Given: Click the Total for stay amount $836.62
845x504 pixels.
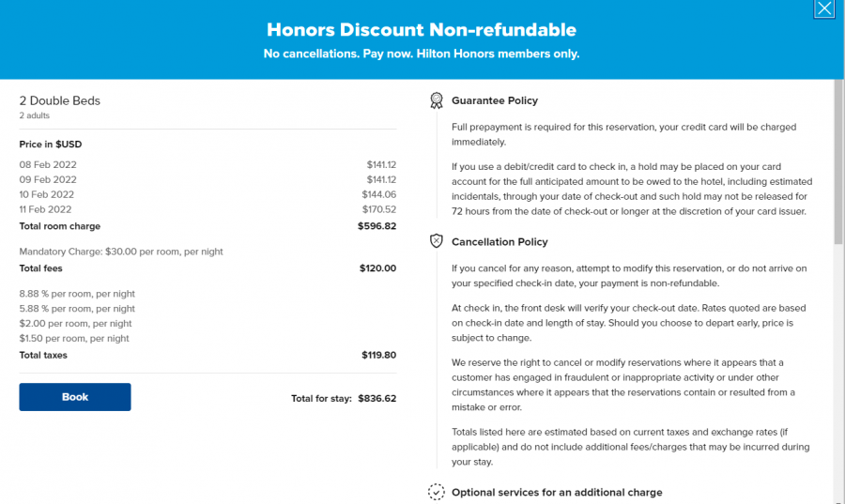Looking at the screenshot, I should click(x=376, y=398).
